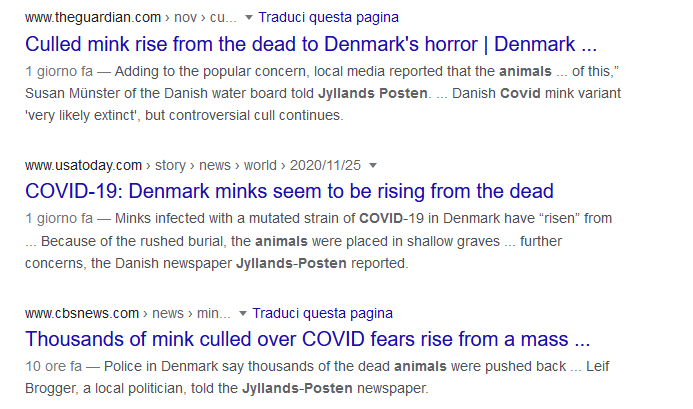The width and height of the screenshot is (693, 409).
Task: Click the www.usatoday.com URL breadcrumb
Action: pos(83,165)
